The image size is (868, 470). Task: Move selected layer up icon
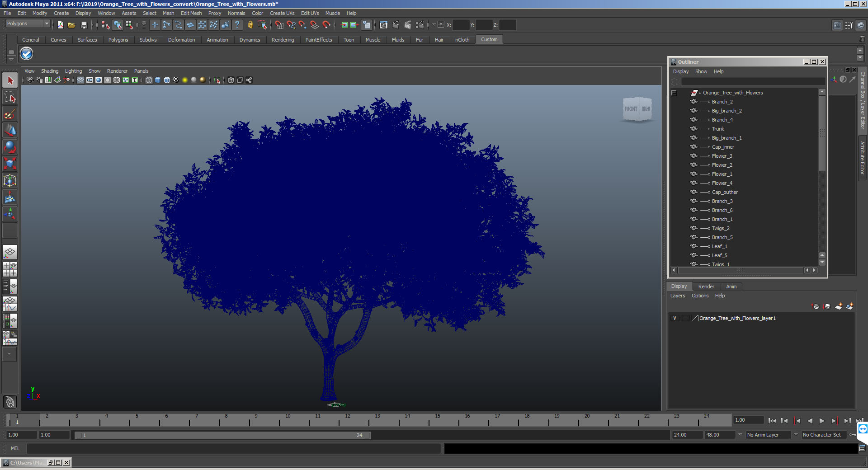pos(816,306)
